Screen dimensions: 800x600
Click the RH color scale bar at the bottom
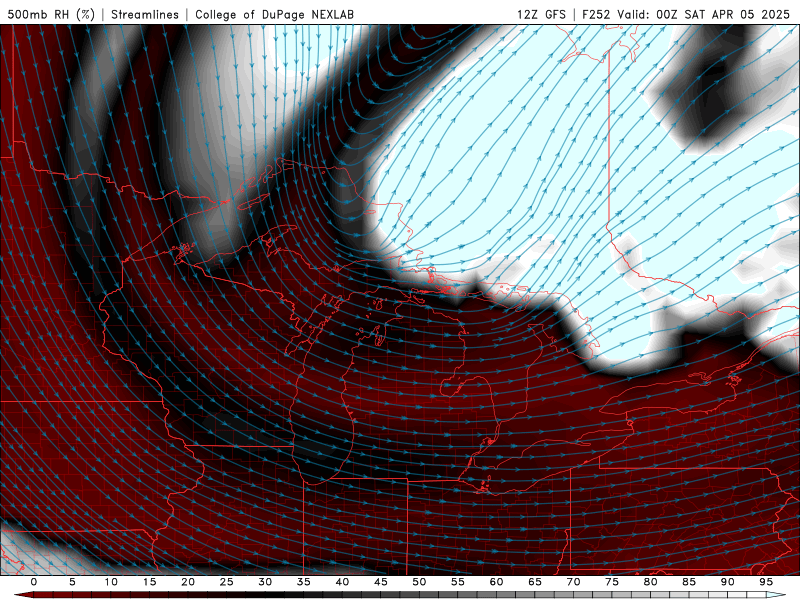(400, 595)
